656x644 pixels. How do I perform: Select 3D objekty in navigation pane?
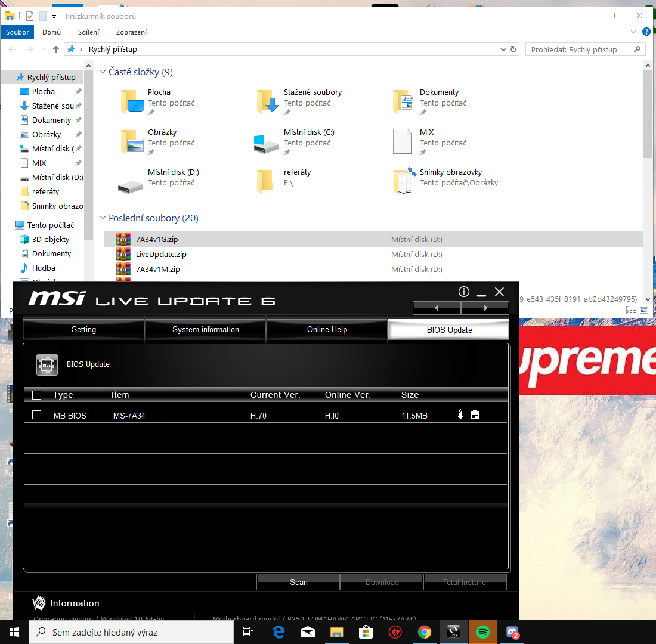point(45,239)
